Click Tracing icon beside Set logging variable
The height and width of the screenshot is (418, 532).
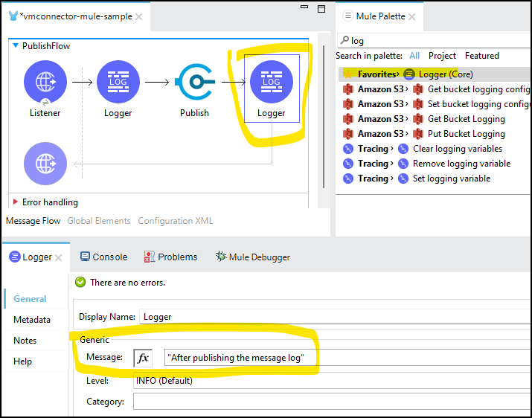coord(403,179)
